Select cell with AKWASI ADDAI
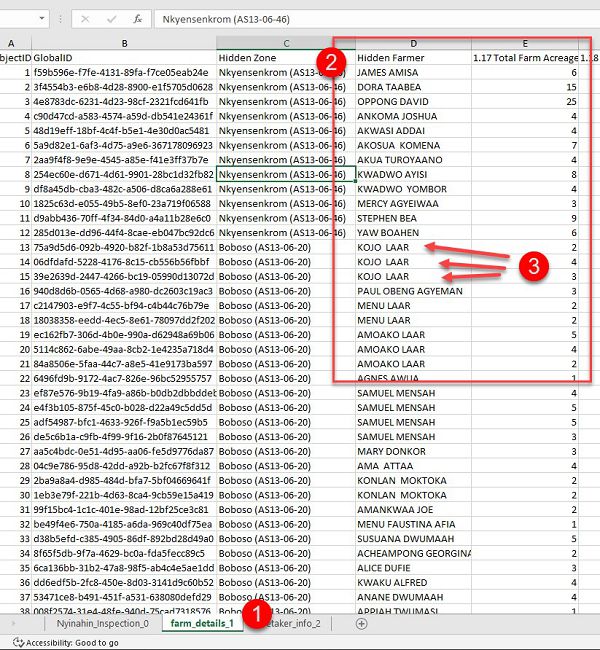The width and height of the screenshot is (600, 650). pos(413,131)
